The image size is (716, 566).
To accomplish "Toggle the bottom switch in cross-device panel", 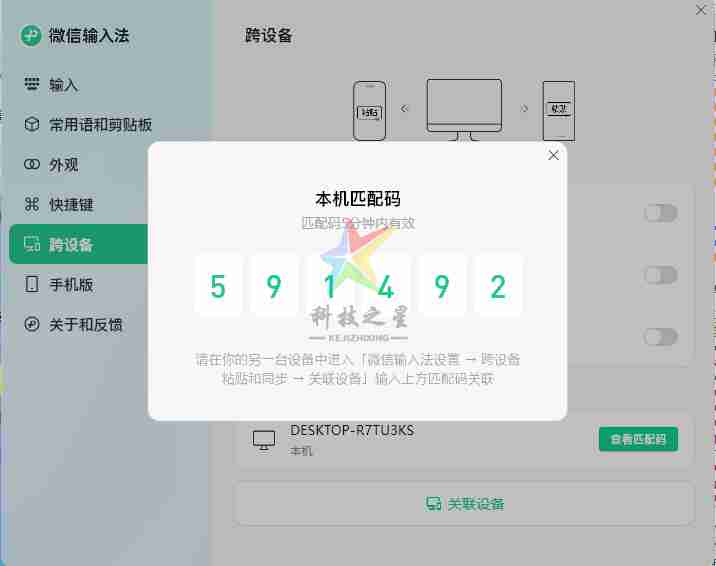I will pos(661,337).
